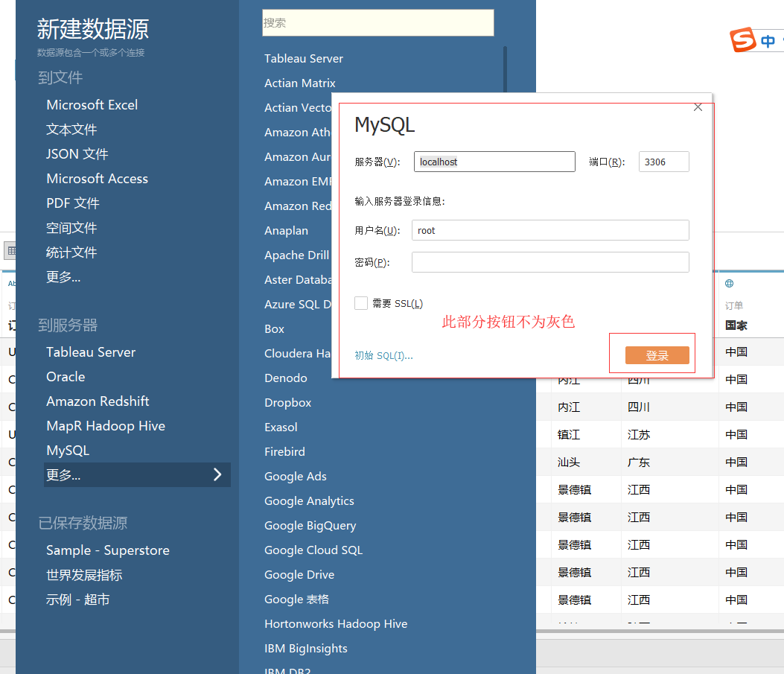The image size is (784, 674).
Task: Select Box connector
Action: (274, 329)
